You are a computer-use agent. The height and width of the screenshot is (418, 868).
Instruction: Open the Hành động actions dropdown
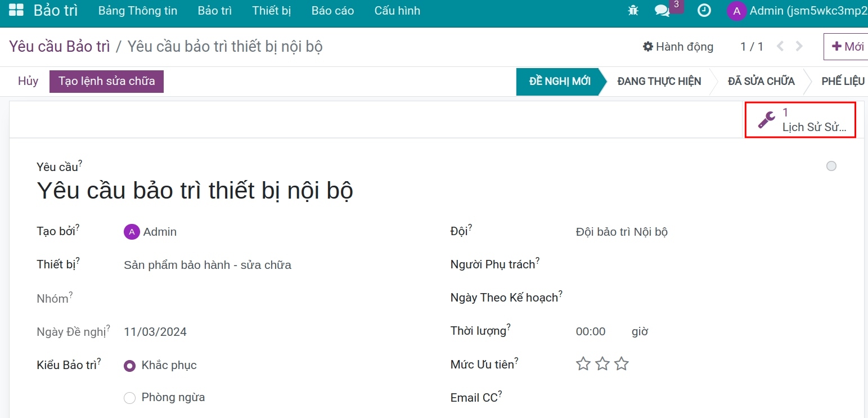coord(678,47)
